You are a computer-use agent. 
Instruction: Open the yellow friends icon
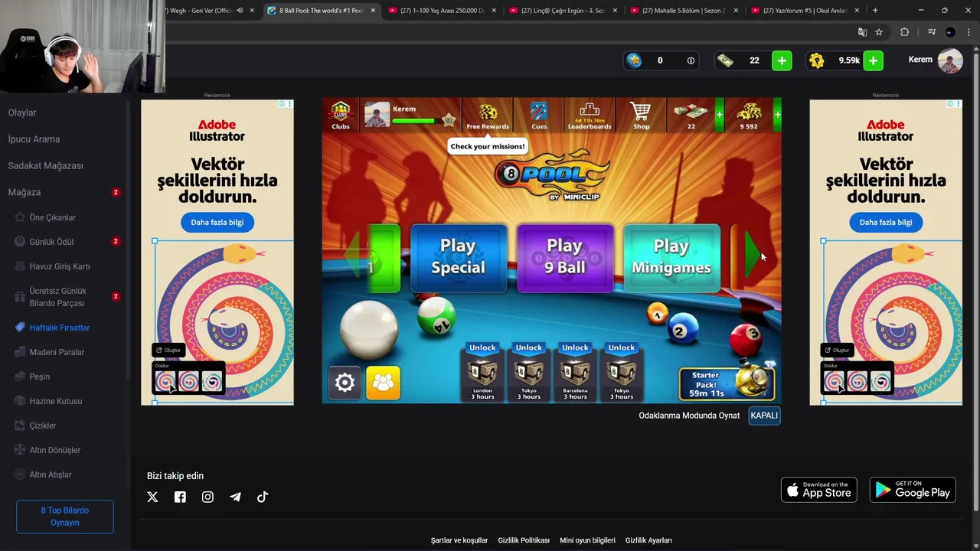[x=383, y=383]
